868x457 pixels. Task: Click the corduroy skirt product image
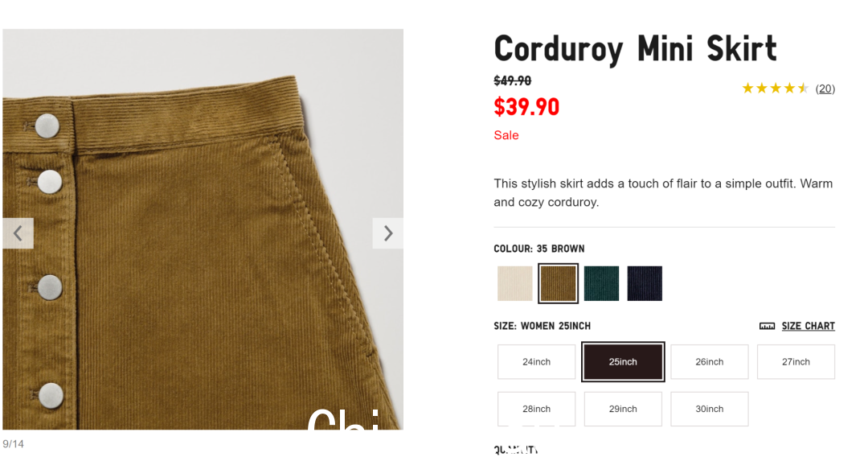click(203, 229)
